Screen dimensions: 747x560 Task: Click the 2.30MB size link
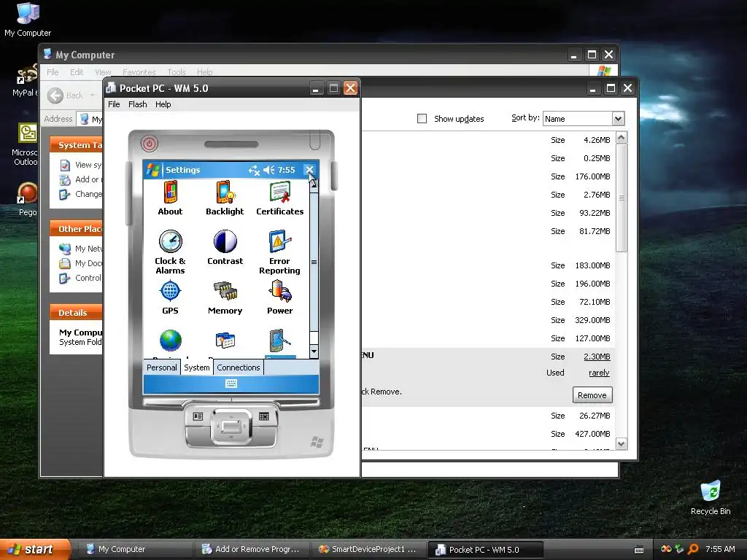click(597, 357)
